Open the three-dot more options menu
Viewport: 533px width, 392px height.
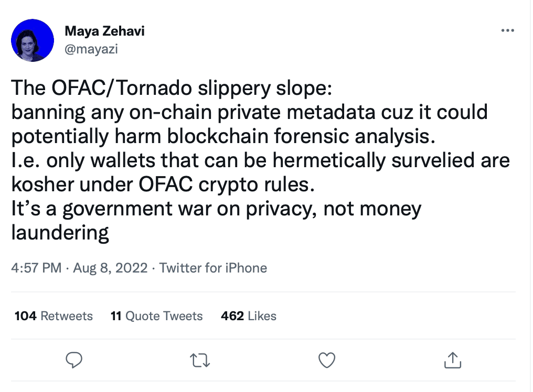point(507,30)
